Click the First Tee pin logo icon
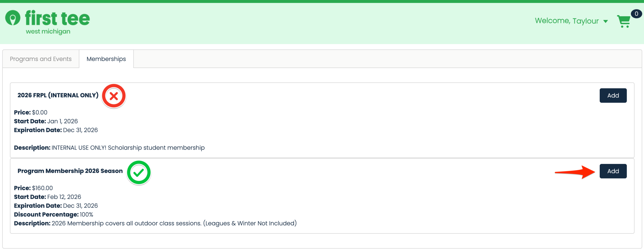 13,18
